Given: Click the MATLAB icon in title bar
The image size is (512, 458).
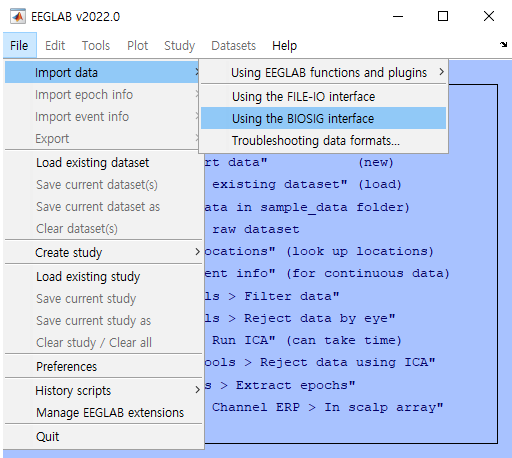Looking at the screenshot, I should (x=18, y=16).
